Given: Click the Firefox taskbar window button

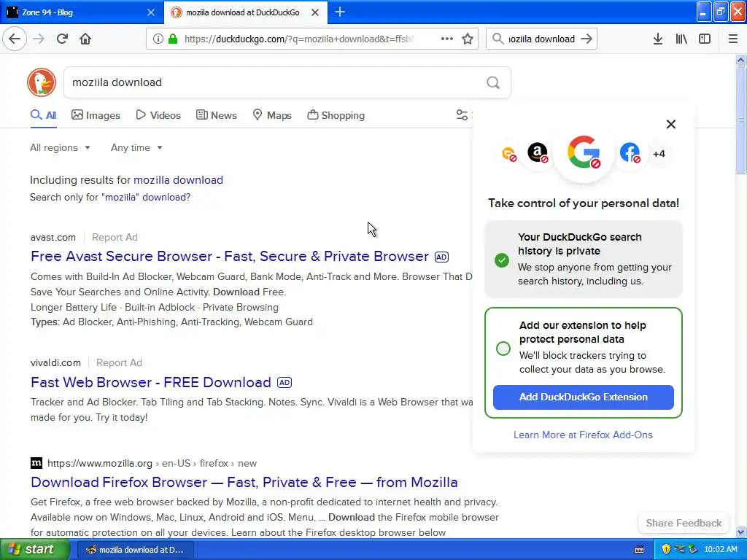Looking at the screenshot, I should (x=135, y=550).
